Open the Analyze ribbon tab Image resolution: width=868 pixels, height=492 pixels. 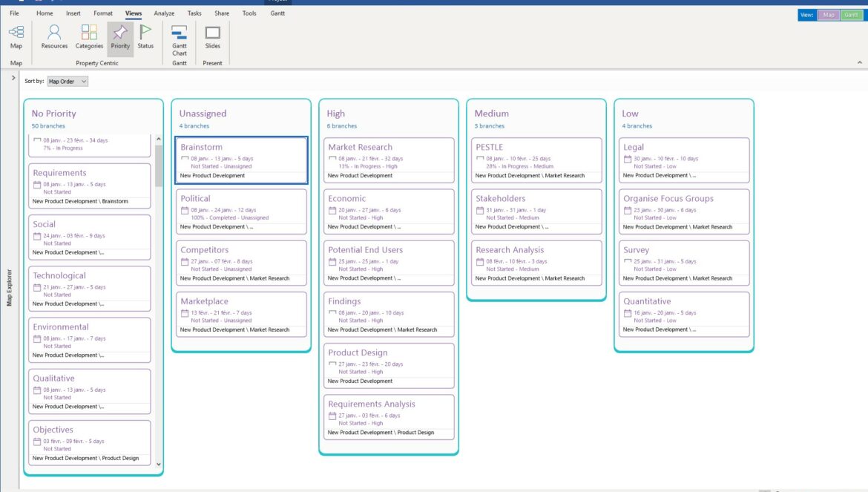click(x=164, y=13)
